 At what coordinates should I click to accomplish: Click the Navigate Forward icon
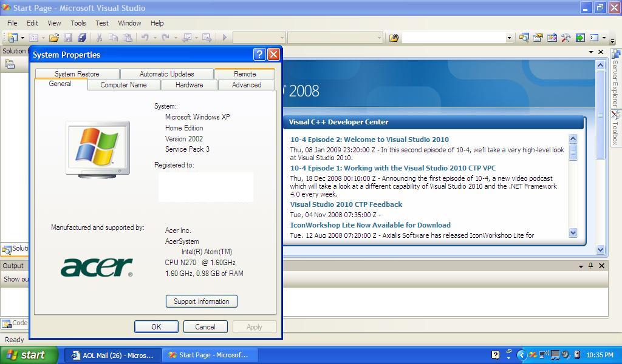[x=207, y=38]
